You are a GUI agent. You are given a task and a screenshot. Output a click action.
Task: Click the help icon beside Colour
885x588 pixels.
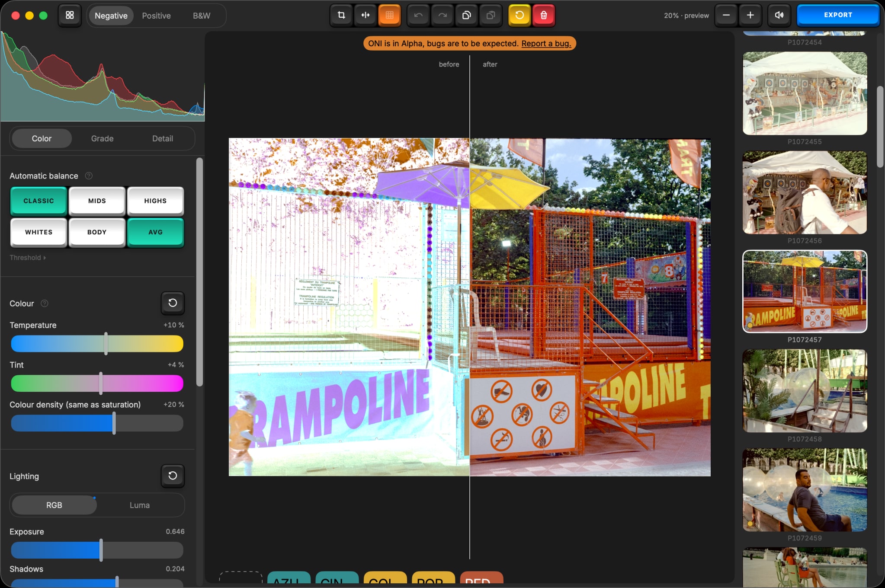(x=45, y=304)
